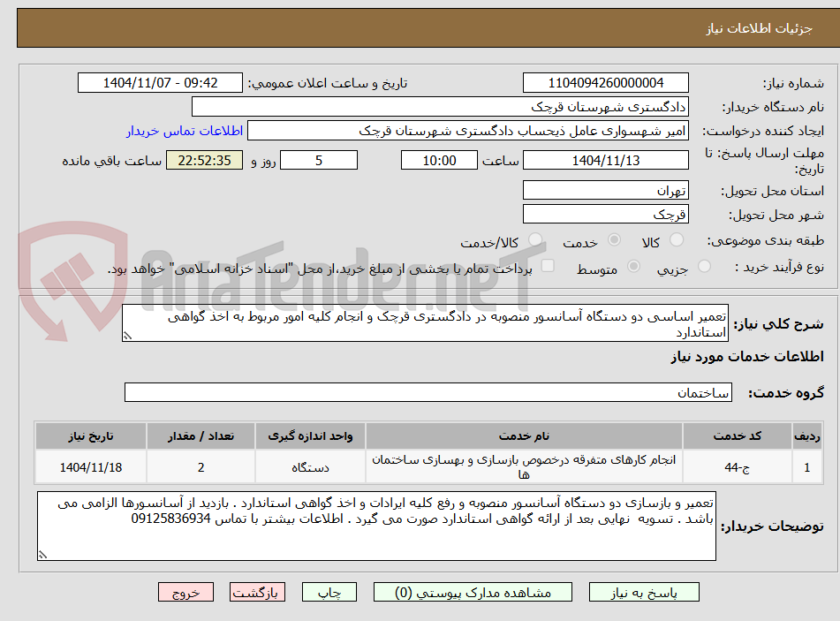
Task: Click service code cell ج-44
Action: pos(738,467)
